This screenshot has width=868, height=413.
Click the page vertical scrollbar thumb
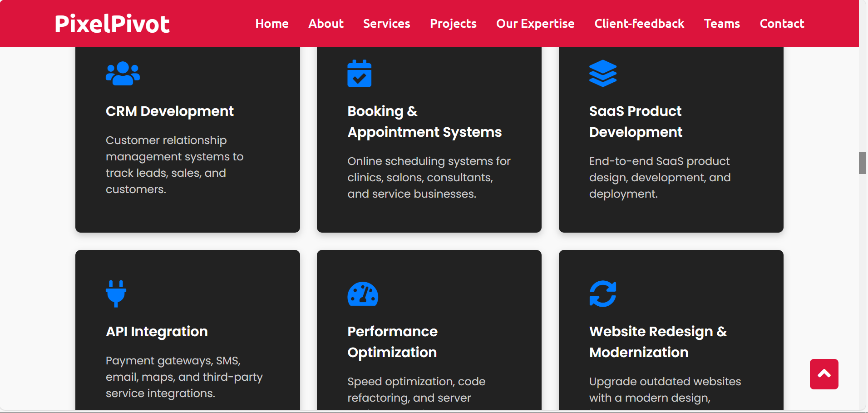click(862, 163)
